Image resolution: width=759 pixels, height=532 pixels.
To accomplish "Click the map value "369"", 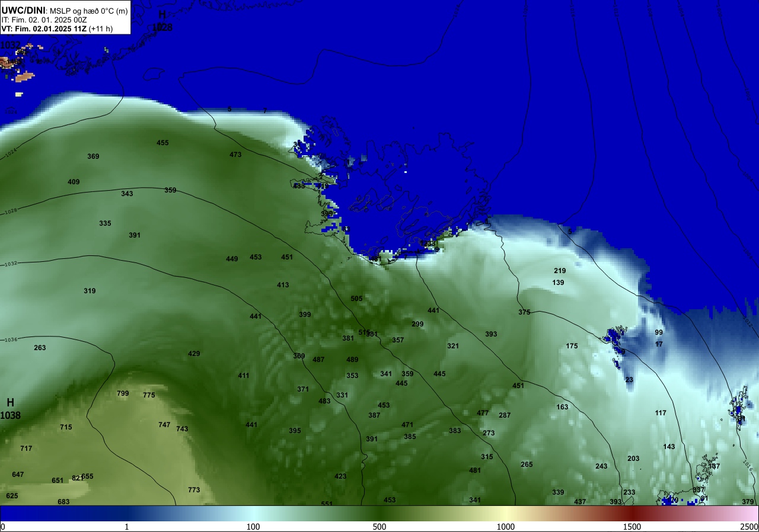I will click(x=93, y=156).
